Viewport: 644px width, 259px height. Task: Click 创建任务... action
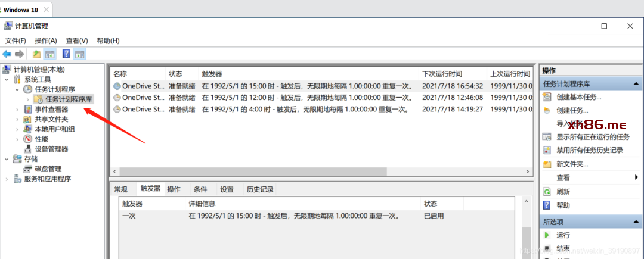tap(572, 111)
